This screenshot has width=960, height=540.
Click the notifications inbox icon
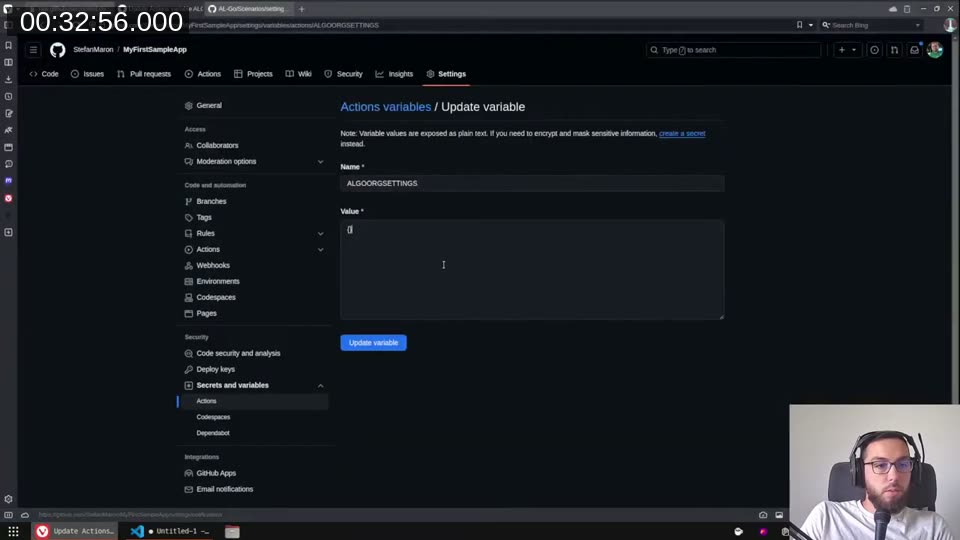914,50
